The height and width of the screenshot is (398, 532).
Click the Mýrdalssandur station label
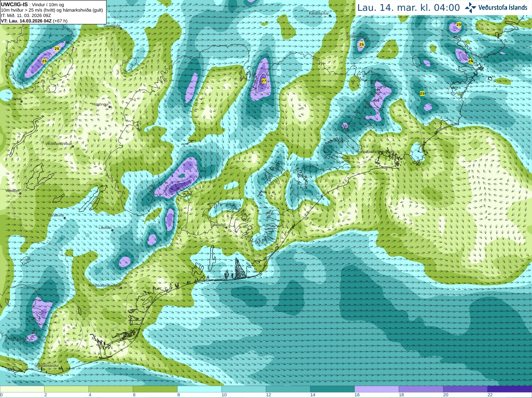[x=47, y=365]
